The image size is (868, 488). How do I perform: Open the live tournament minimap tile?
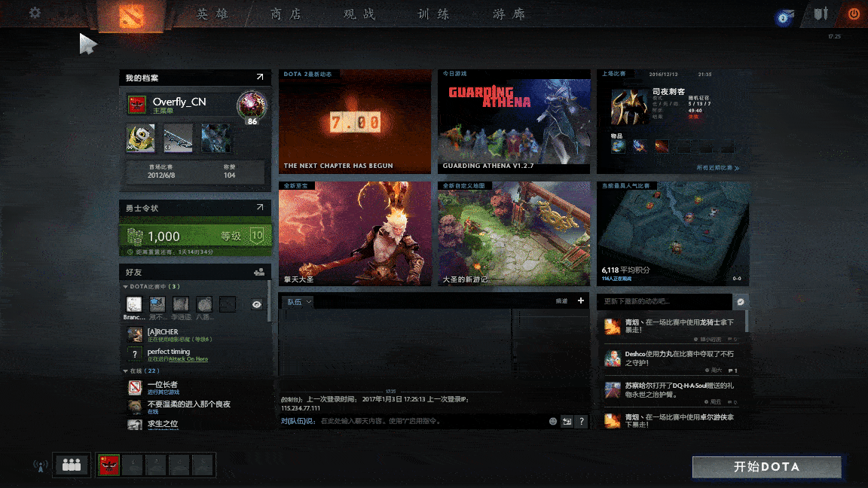[673, 233]
